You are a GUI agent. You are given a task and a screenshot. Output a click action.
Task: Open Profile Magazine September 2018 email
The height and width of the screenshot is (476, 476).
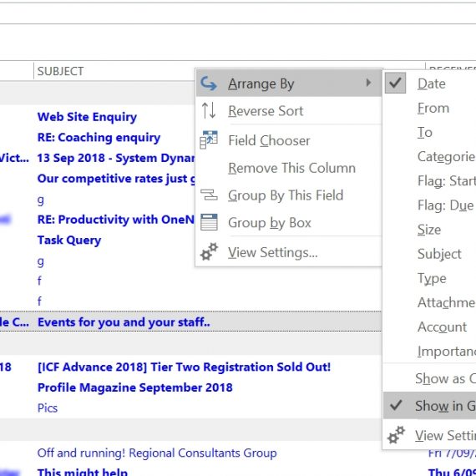134,387
